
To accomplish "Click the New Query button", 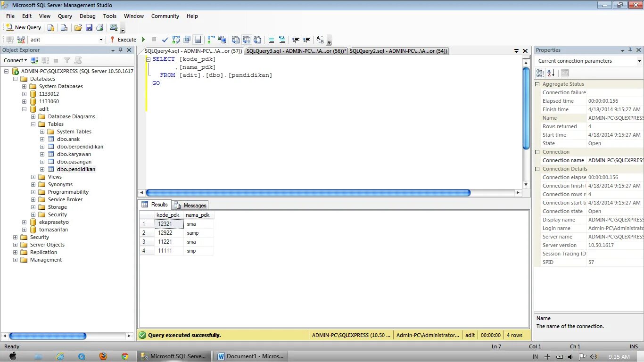I will click(x=24, y=27).
